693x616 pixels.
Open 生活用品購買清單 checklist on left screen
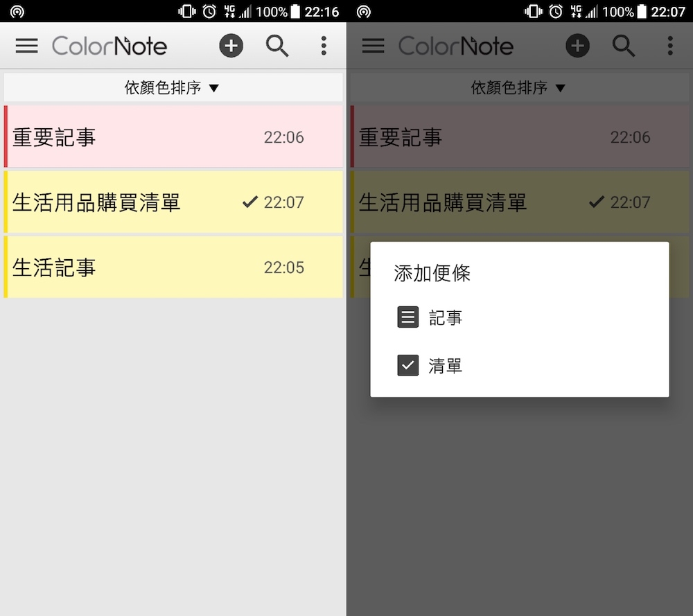(x=173, y=202)
